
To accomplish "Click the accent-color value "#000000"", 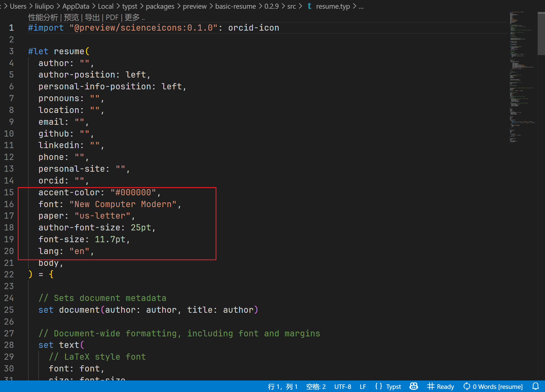I will click(x=133, y=192).
